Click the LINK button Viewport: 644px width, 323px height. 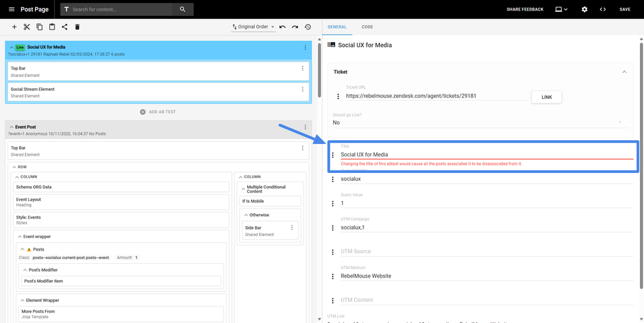click(x=546, y=97)
